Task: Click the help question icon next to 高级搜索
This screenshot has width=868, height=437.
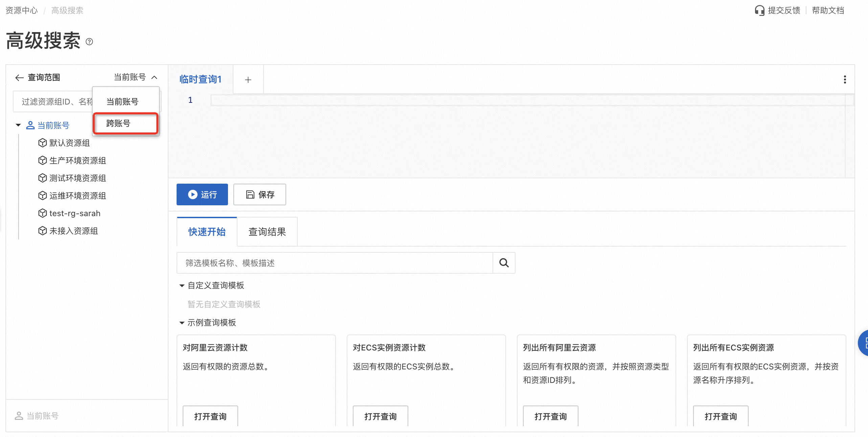Action: pos(89,42)
